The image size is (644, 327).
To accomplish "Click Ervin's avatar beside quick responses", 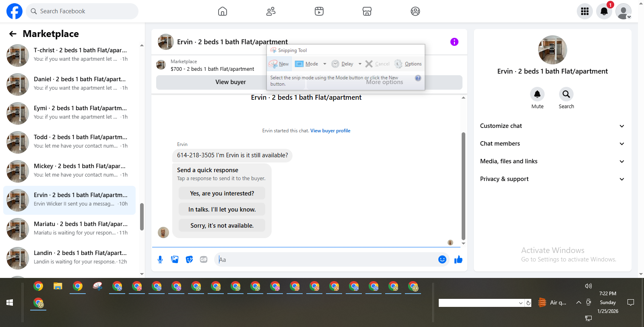I will pyautogui.click(x=163, y=232).
